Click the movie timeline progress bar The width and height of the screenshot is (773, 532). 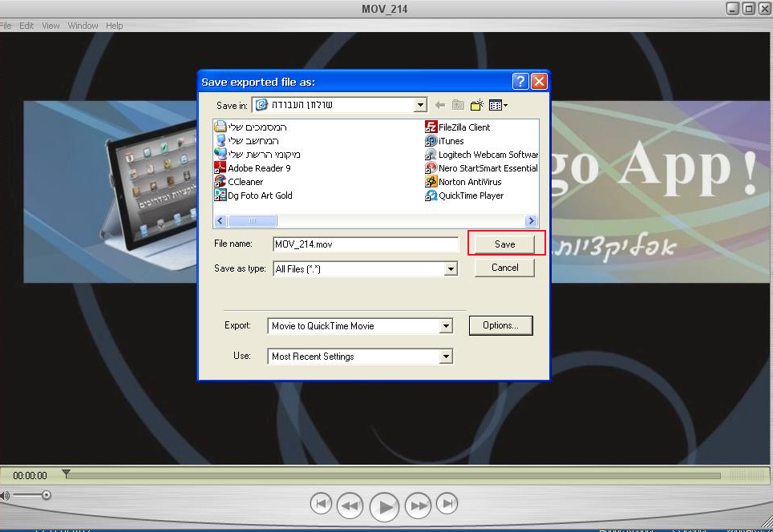[392, 475]
